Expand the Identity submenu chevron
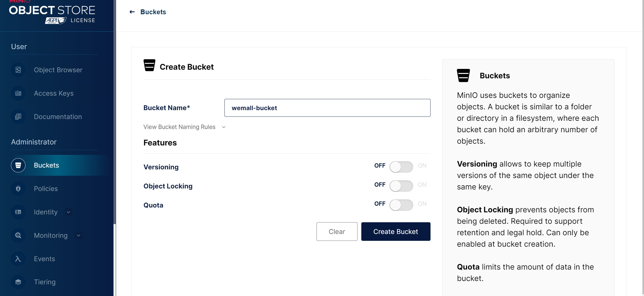The width and height of the screenshot is (644, 296). (68, 212)
